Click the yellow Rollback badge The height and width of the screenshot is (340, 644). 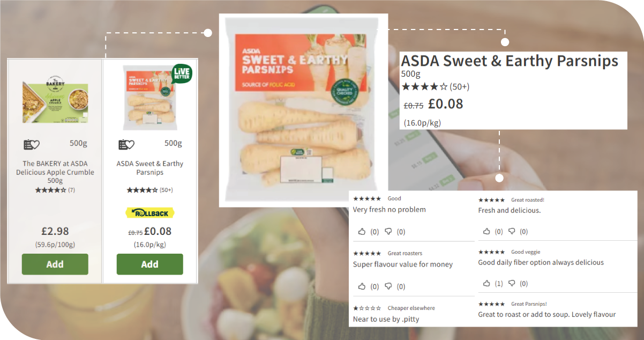click(x=149, y=213)
